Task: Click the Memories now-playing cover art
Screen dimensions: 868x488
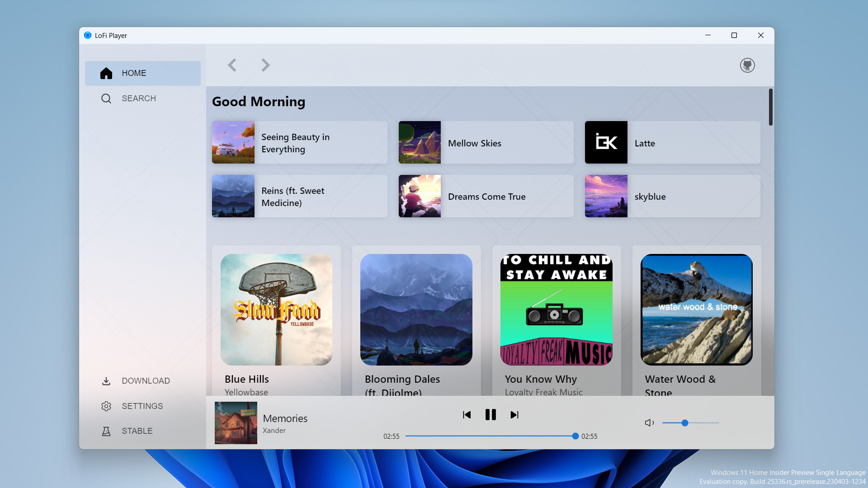Action: 236,423
